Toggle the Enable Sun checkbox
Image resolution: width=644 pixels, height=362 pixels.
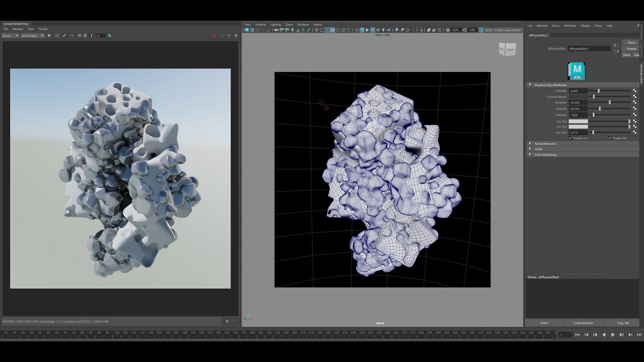[571, 138]
